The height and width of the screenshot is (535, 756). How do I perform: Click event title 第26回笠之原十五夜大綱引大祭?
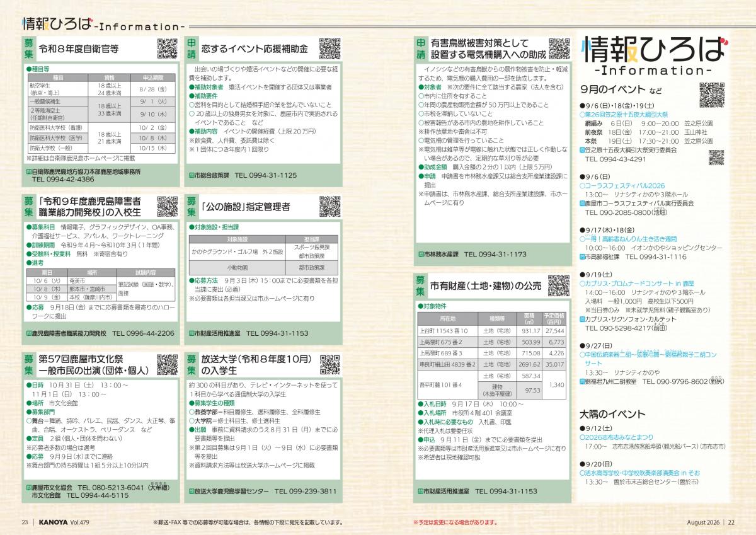coord(627,115)
